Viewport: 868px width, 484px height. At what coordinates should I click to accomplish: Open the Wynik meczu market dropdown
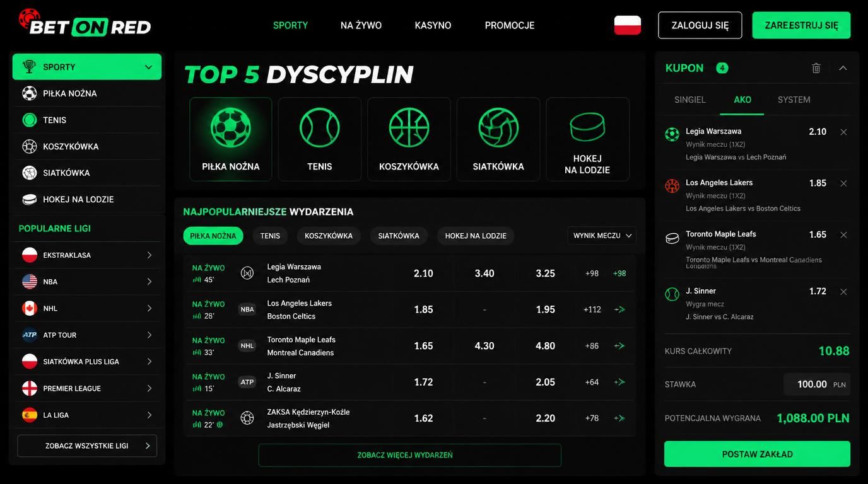tap(602, 236)
